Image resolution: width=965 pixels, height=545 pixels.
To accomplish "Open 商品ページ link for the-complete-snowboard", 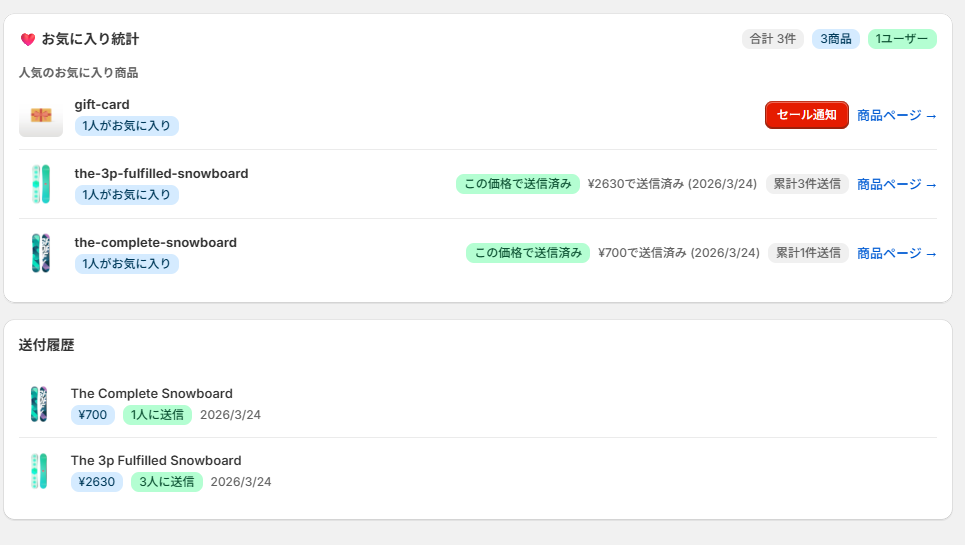I will point(896,254).
